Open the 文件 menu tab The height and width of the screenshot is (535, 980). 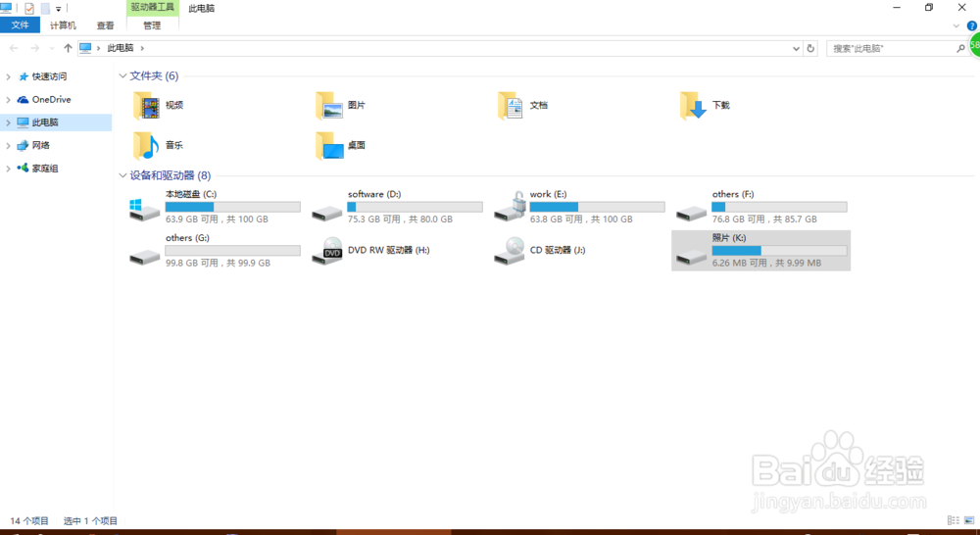20,25
